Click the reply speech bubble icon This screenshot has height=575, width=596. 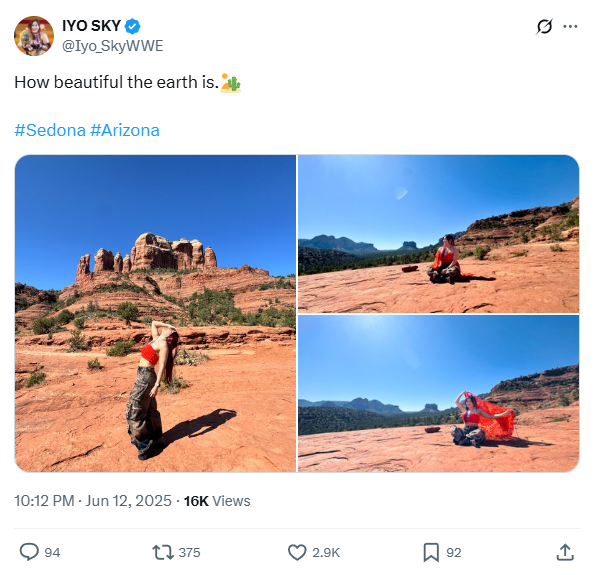[29, 552]
